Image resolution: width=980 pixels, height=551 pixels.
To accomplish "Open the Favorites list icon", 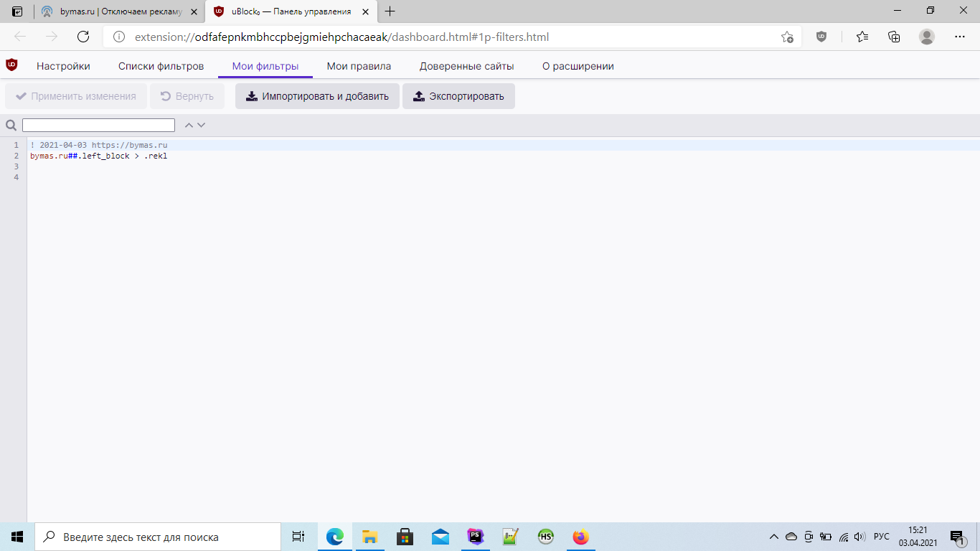I will coord(862,37).
